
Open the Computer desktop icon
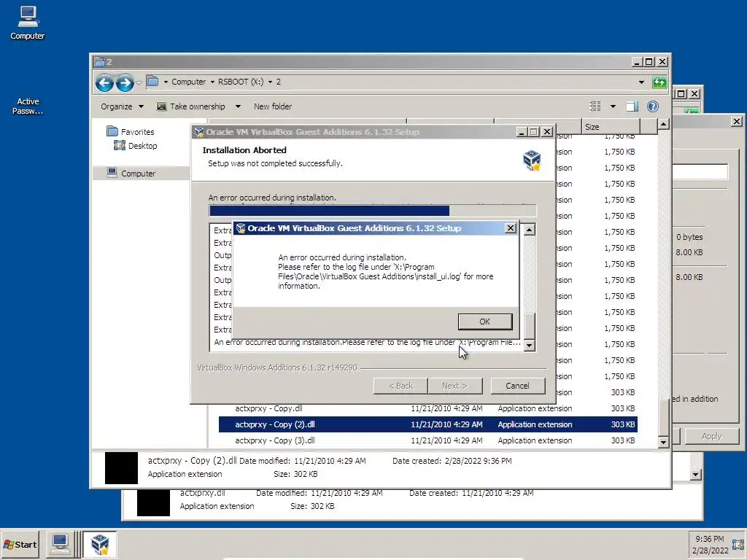28,23
